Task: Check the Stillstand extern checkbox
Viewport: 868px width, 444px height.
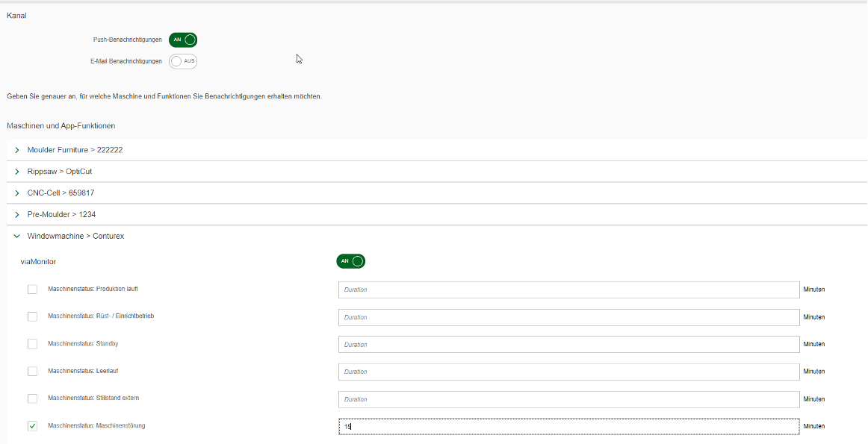Action: tap(33, 398)
